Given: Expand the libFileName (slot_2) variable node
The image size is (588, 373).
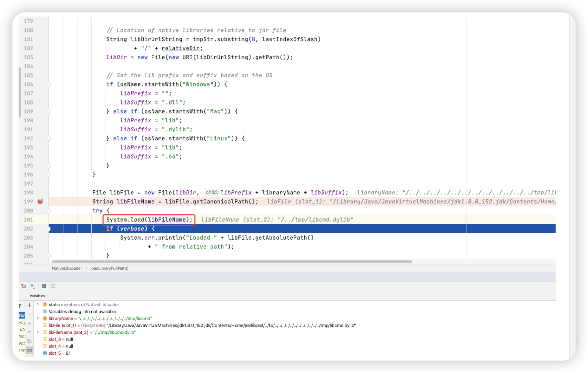Looking at the screenshot, I should coord(38,332).
